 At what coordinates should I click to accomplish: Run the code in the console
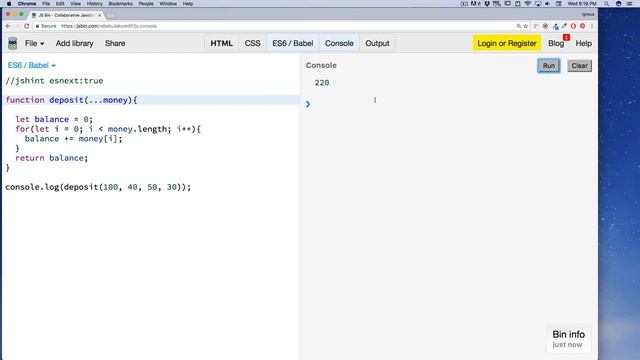(549, 66)
